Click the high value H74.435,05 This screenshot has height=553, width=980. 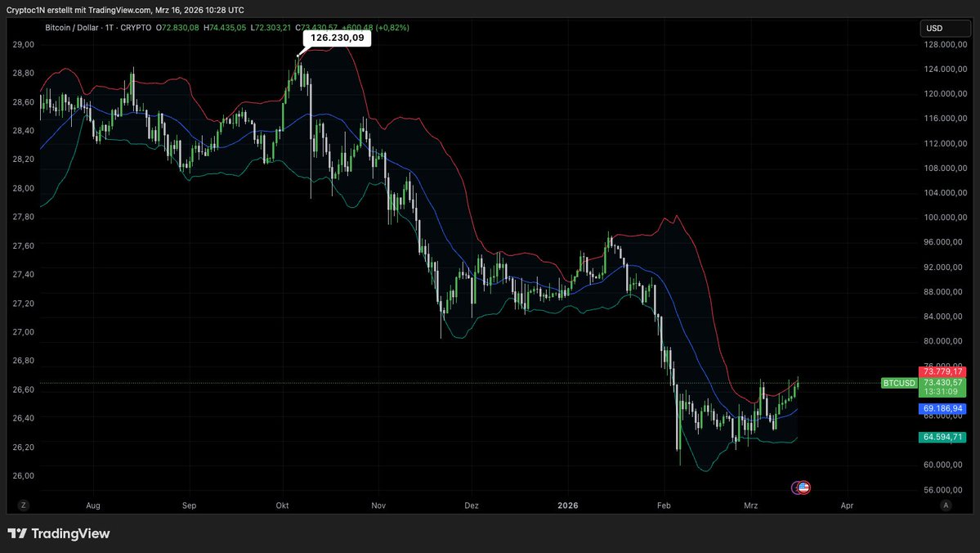(225, 28)
